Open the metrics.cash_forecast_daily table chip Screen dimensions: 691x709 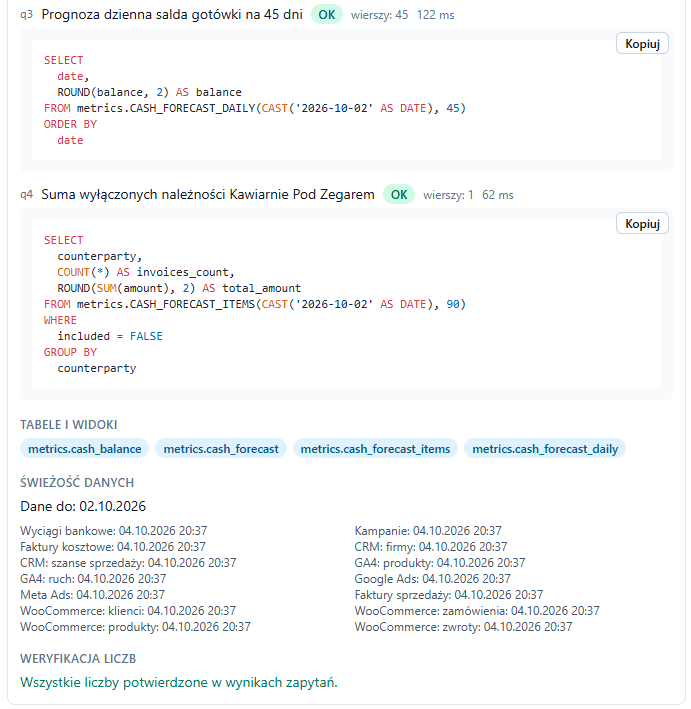pos(545,449)
